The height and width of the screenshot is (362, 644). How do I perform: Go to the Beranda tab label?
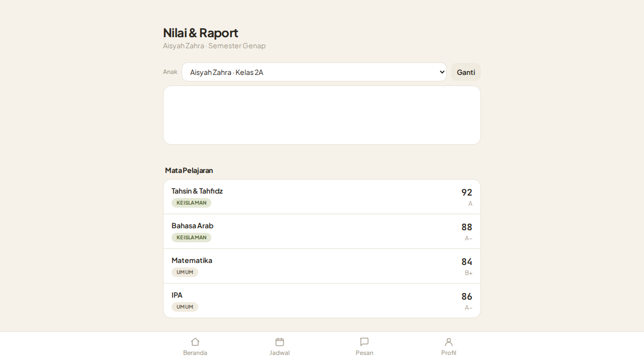[195, 353]
